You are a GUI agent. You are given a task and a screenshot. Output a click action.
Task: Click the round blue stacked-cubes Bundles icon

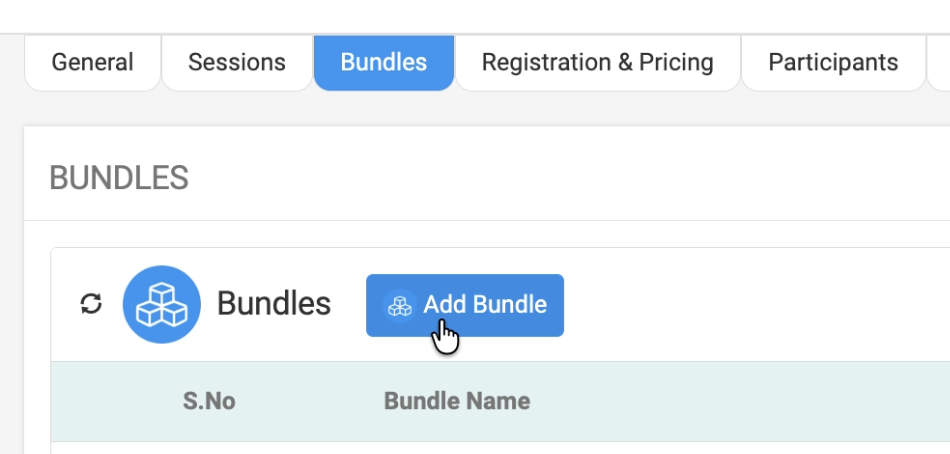(161, 304)
